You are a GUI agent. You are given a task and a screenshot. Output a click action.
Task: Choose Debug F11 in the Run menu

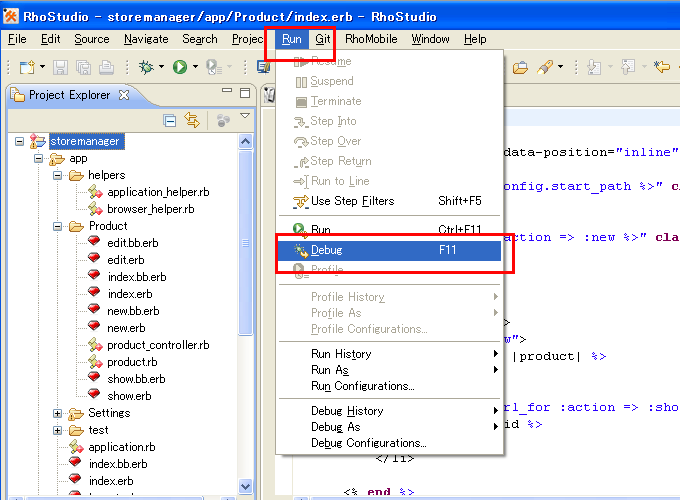click(x=389, y=250)
